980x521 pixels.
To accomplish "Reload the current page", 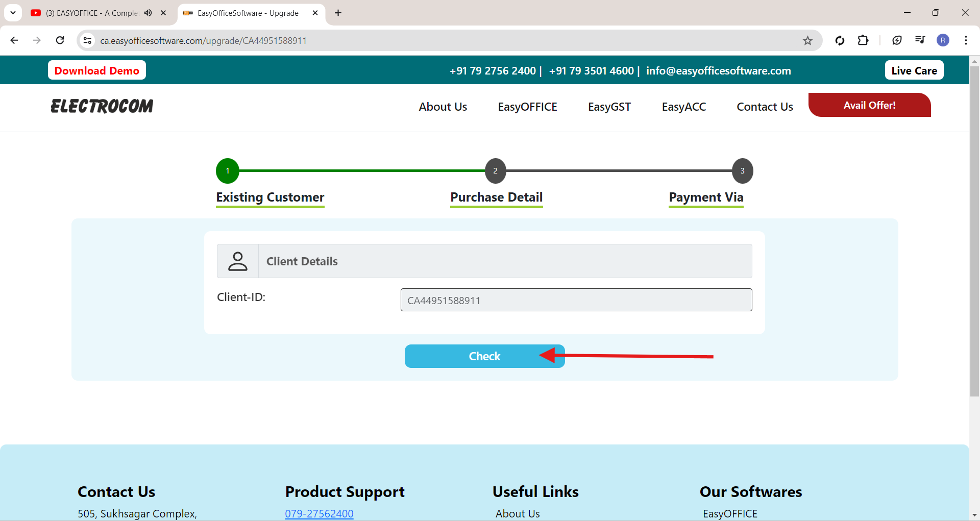I will coord(60,40).
